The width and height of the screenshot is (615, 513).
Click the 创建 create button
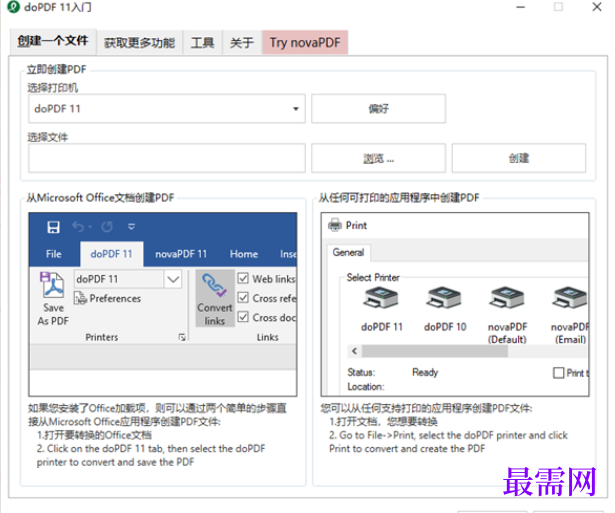click(519, 158)
